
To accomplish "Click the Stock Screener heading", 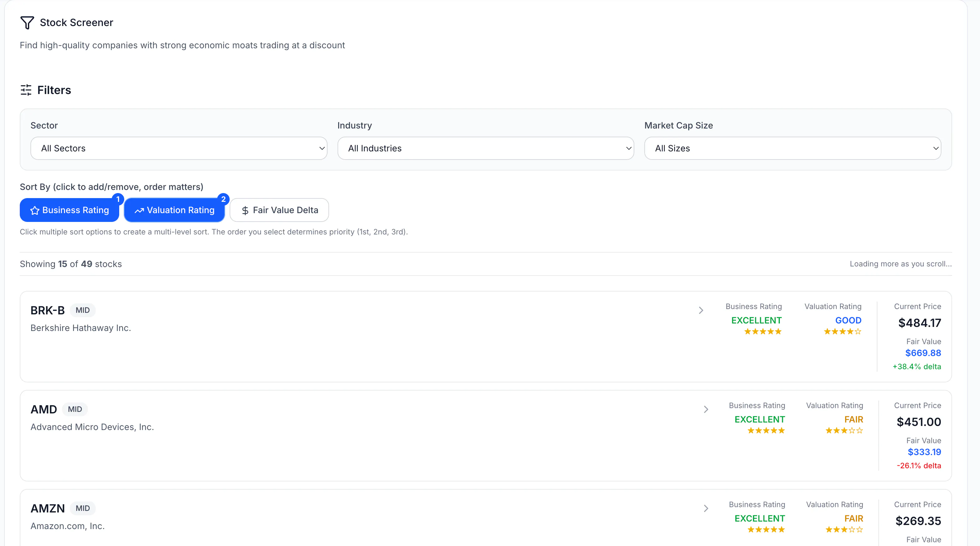I will coord(77,23).
